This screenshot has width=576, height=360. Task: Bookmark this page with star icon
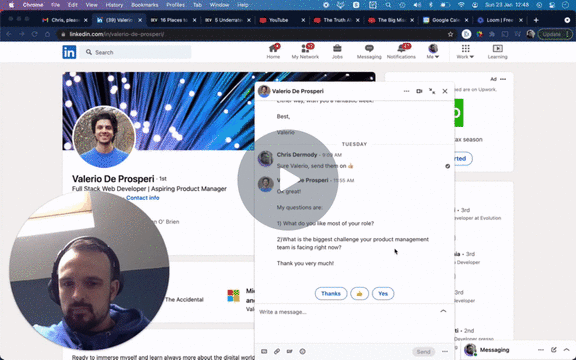[451, 34]
